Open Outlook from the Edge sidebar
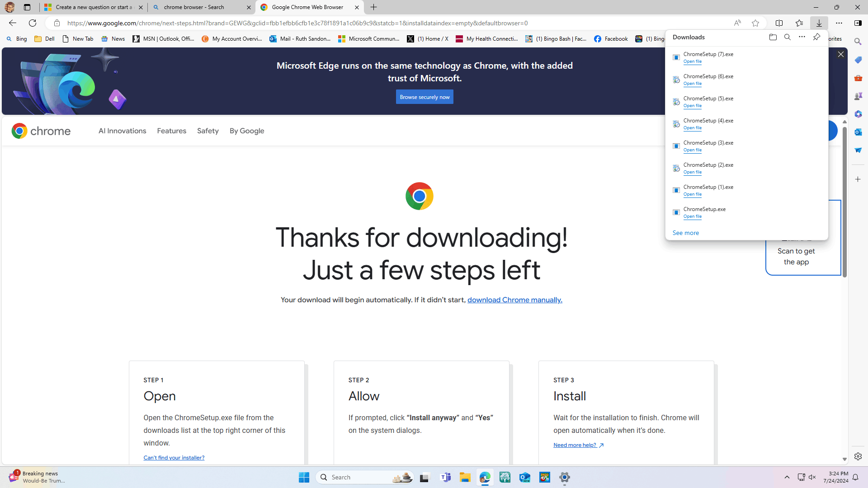 (858, 132)
